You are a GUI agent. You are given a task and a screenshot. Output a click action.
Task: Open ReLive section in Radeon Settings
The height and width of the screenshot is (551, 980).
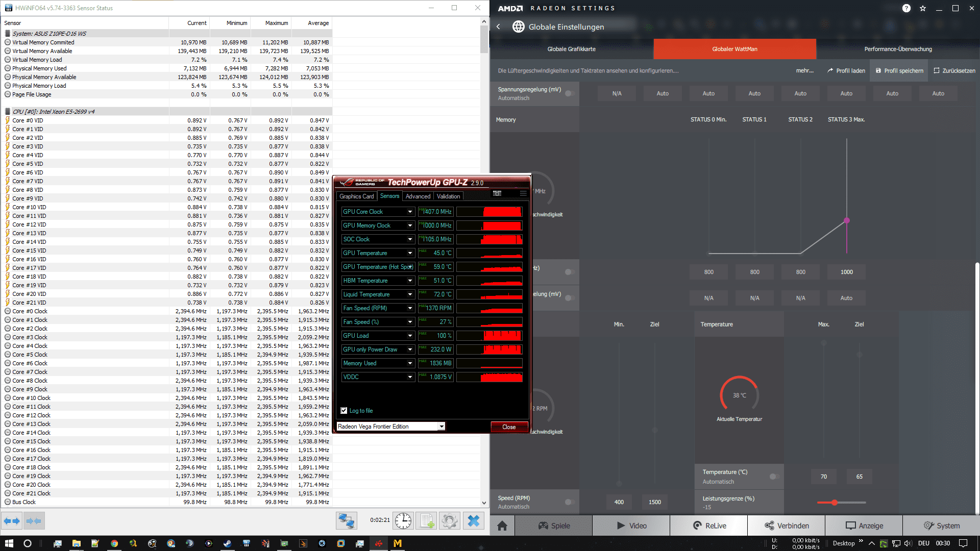[709, 525]
